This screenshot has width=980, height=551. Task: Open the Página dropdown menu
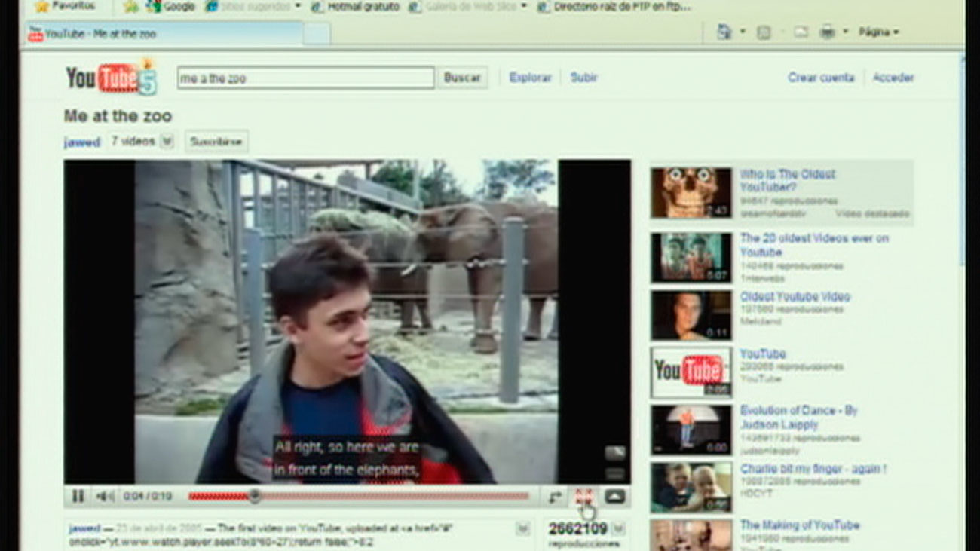click(878, 32)
